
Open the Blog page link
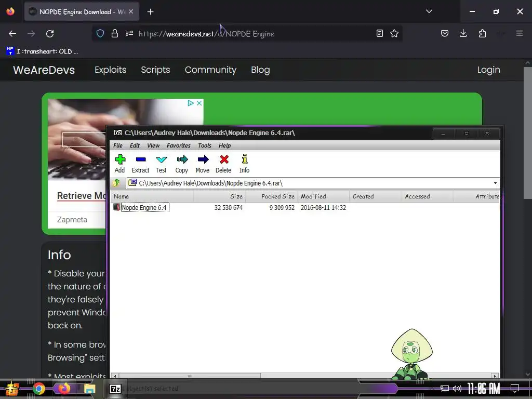261,70
